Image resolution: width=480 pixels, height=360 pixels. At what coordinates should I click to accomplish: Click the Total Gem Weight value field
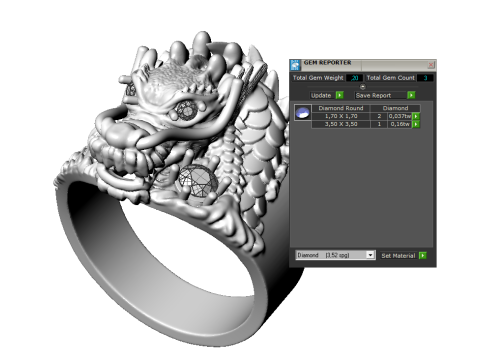click(x=354, y=78)
